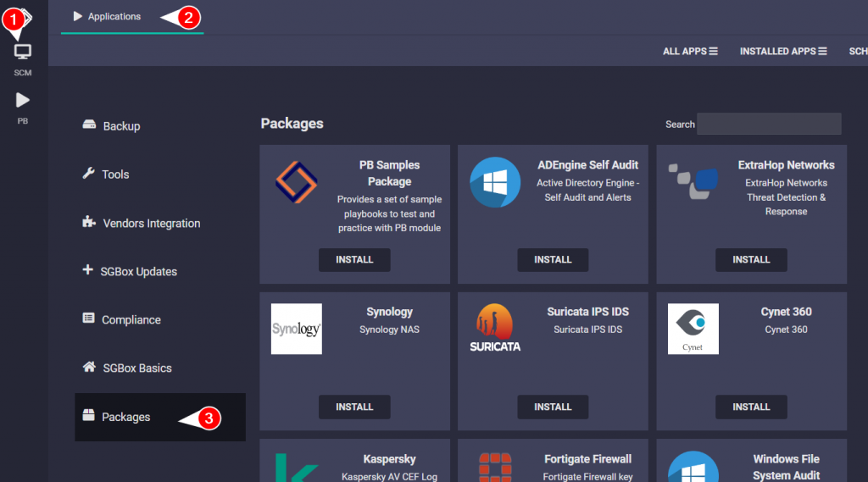Click the Synology NAS description
Viewport: 868px width, 482px height.
point(389,330)
